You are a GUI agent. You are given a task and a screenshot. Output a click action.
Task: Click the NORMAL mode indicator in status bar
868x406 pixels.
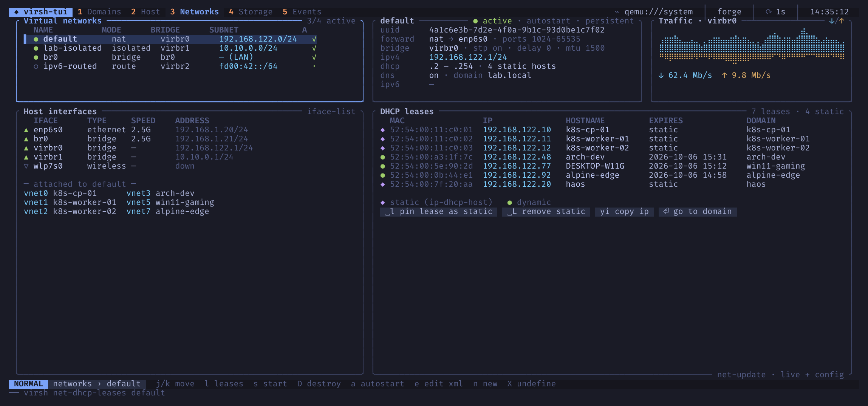(x=28, y=384)
